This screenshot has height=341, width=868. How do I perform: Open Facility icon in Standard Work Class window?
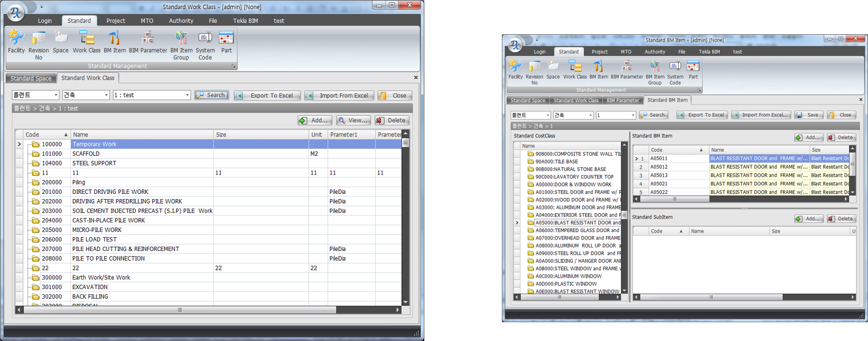(x=16, y=42)
